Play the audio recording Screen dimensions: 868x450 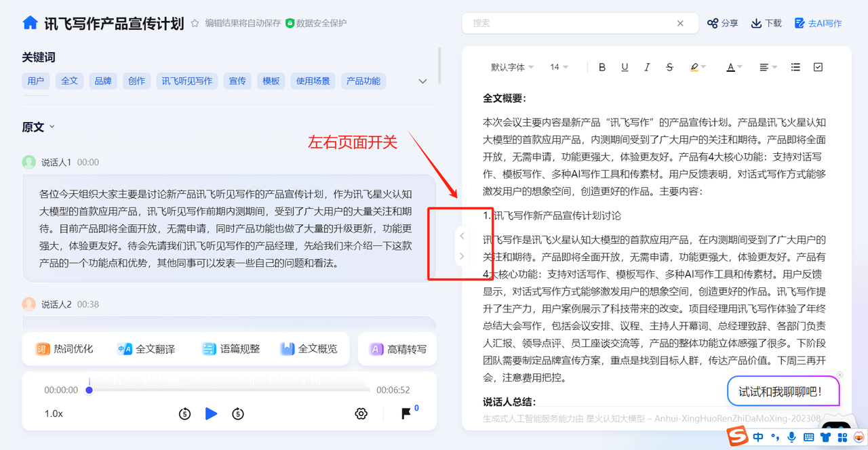point(211,413)
